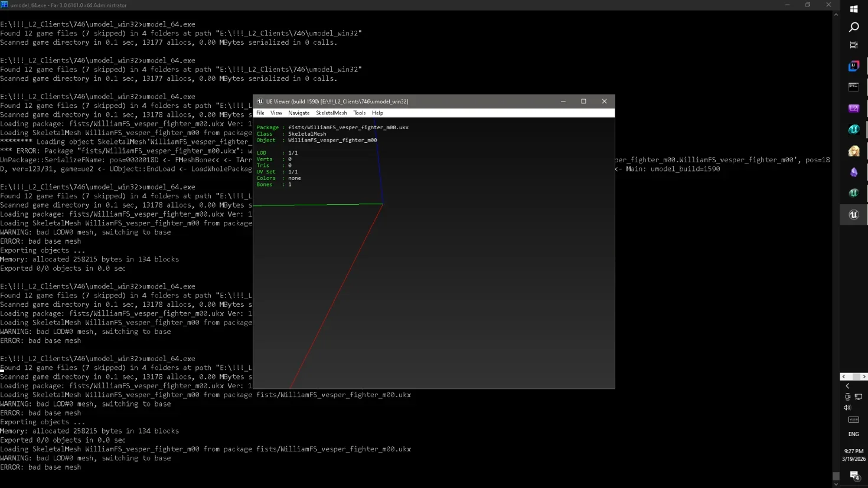Viewport: 868px width, 488px height.
Task: Open the SkeletalMesh menu in UE Viewer
Action: point(331,113)
